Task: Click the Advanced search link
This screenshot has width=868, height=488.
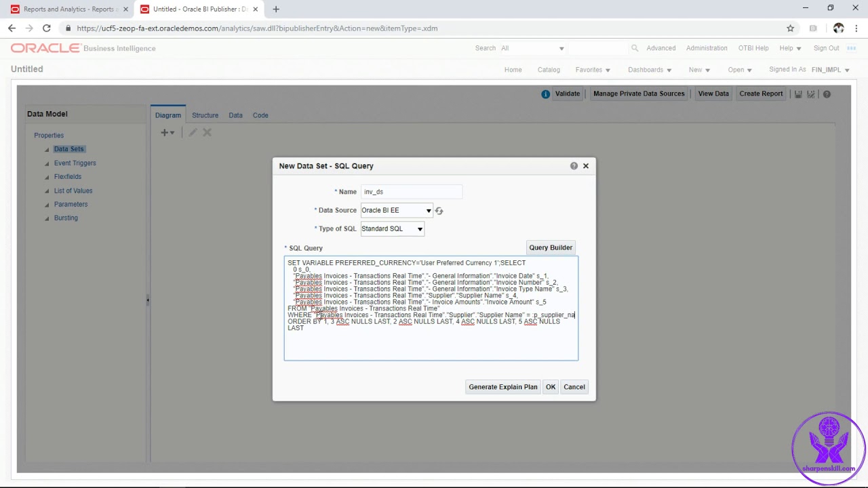Action: point(661,48)
